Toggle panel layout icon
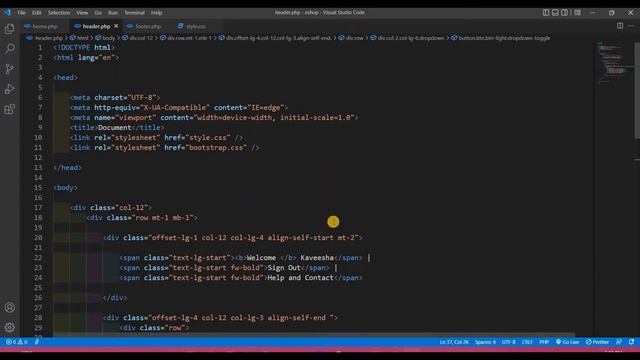 (555, 13)
